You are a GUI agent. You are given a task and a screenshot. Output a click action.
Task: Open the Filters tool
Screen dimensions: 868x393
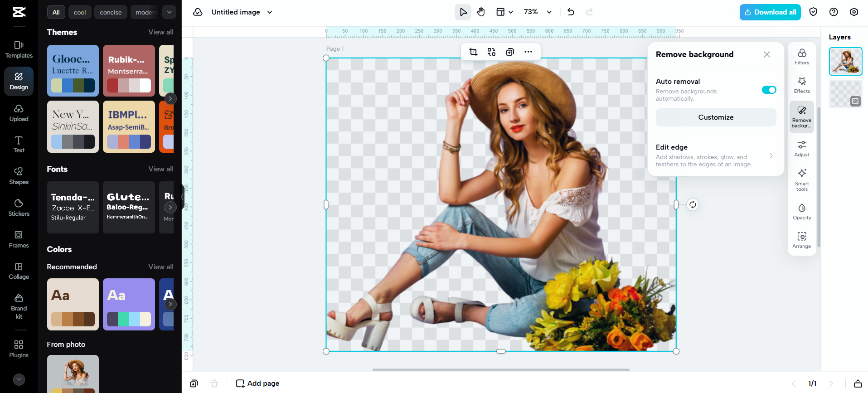point(801,57)
